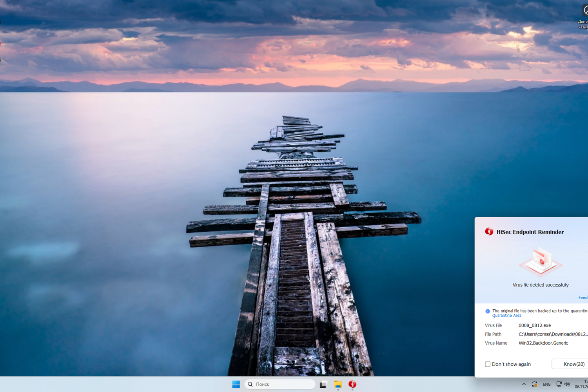Open the volume speaker tray icon
The width and height of the screenshot is (588, 392).
click(567, 384)
